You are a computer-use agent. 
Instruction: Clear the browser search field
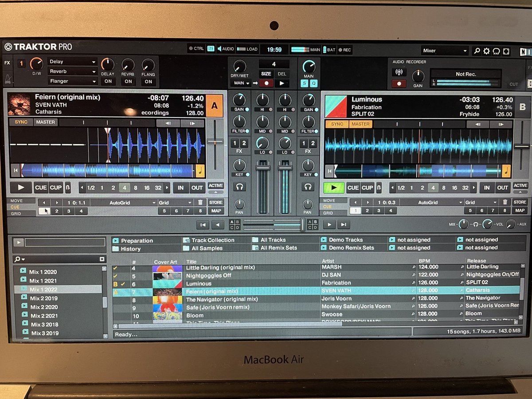(x=102, y=259)
